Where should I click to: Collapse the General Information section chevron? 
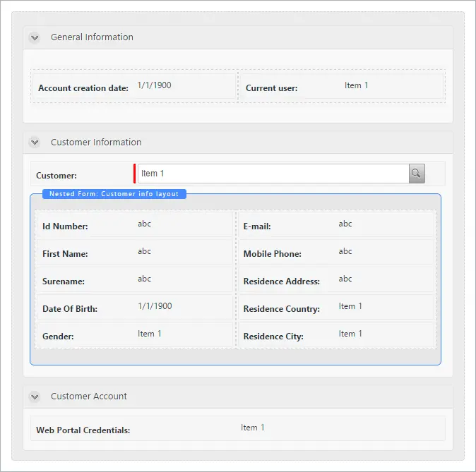click(x=35, y=37)
